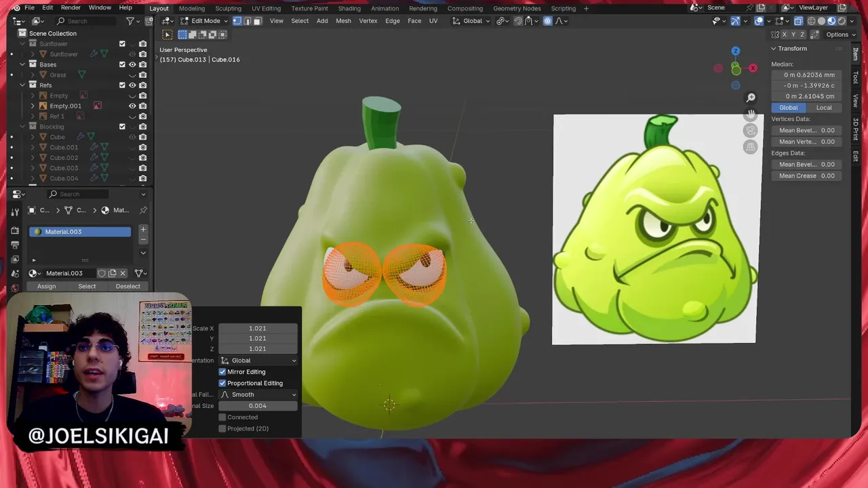Image resolution: width=868 pixels, height=488 pixels.
Task: Switch perspective/orthographic grid icon
Action: pos(751,146)
